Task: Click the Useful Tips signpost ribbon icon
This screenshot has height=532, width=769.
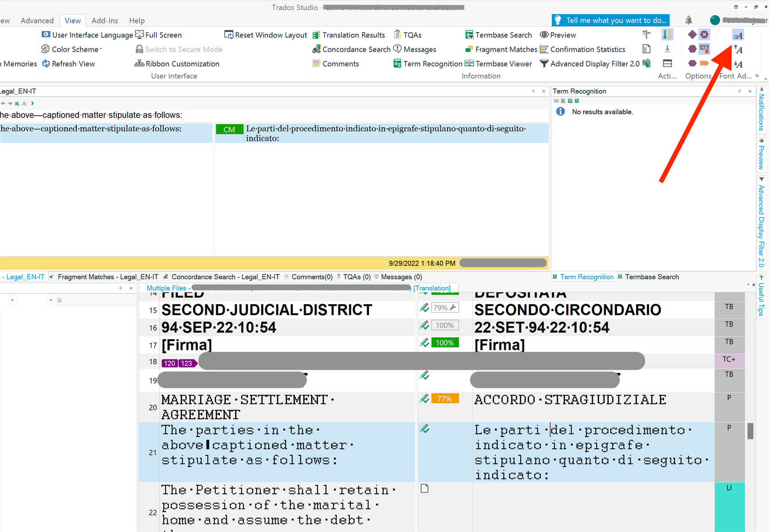Action: pos(646,35)
